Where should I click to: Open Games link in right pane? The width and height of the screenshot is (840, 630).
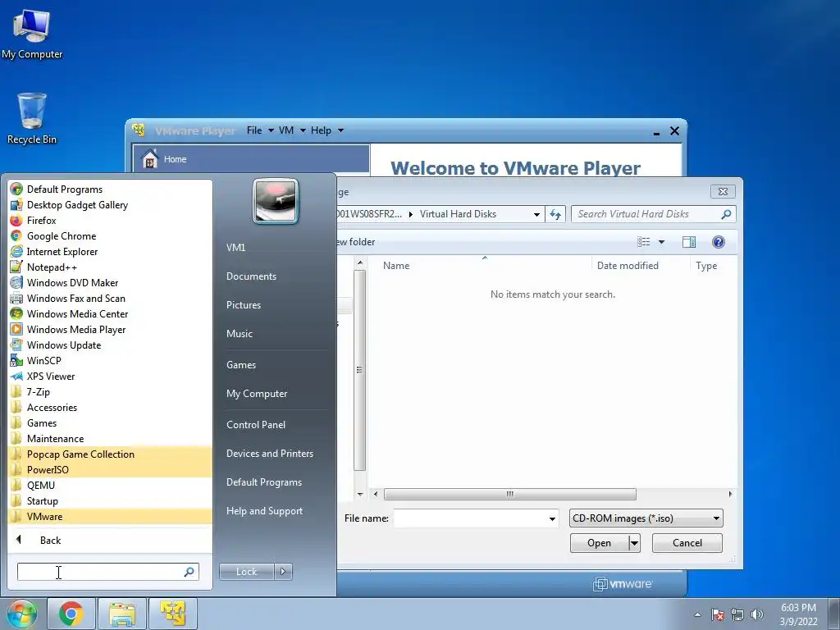click(x=241, y=365)
